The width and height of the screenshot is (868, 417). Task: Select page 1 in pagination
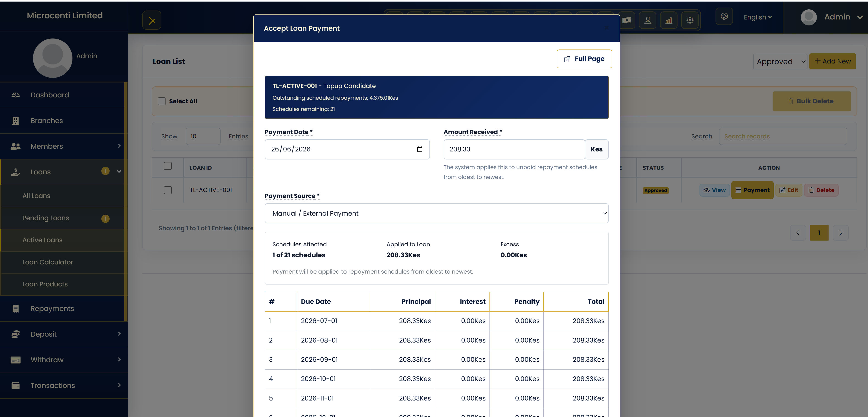point(819,233)
